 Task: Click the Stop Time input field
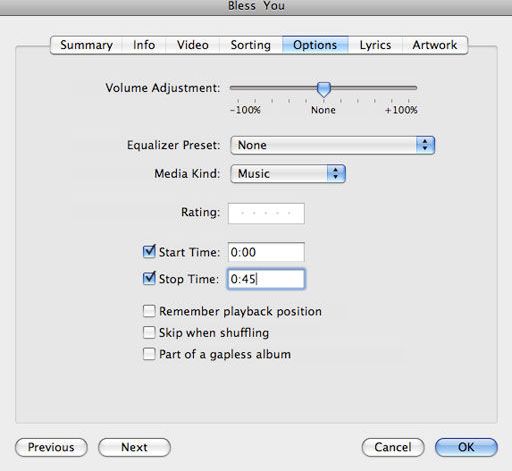pos(266,279)
